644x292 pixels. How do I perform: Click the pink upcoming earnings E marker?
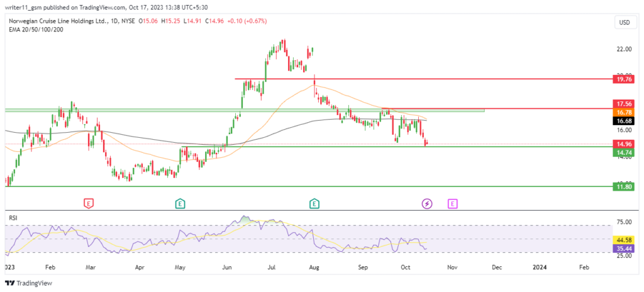453,203
